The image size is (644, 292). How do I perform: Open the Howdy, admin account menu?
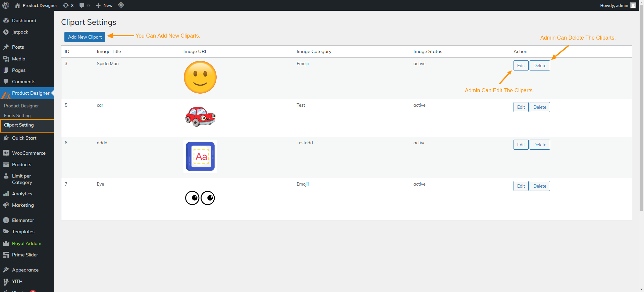click(618, 5)
